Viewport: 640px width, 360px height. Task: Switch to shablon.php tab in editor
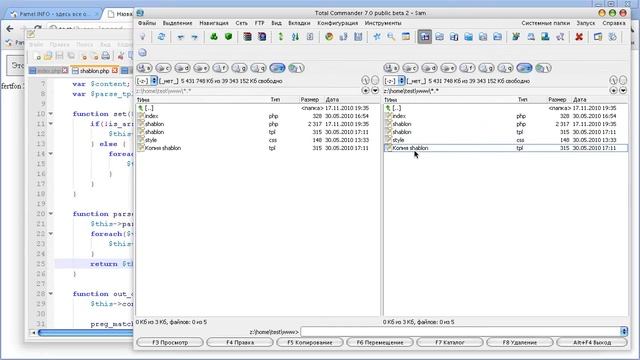(x=94, y=71)
